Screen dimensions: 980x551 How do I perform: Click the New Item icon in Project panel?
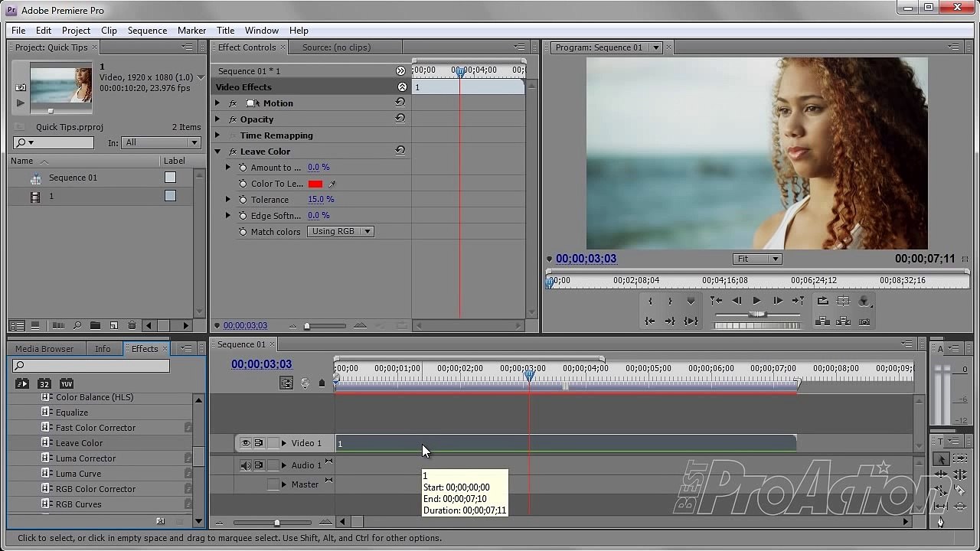tap(113, 325)
